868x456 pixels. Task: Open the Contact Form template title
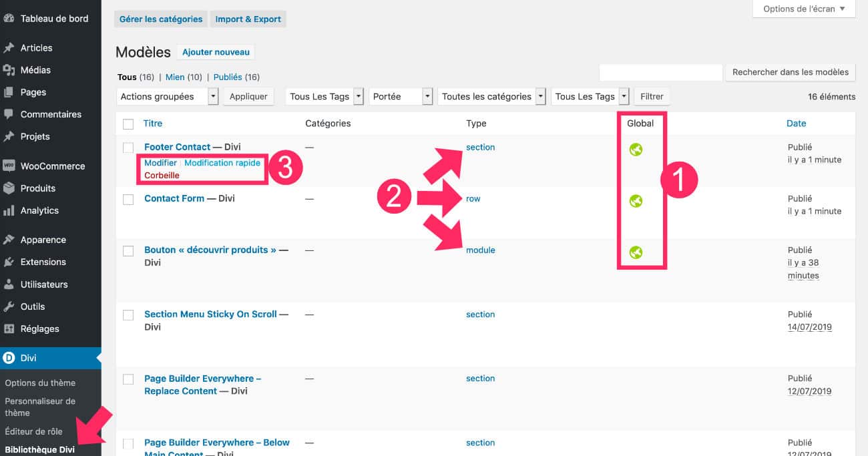(174, 198)
